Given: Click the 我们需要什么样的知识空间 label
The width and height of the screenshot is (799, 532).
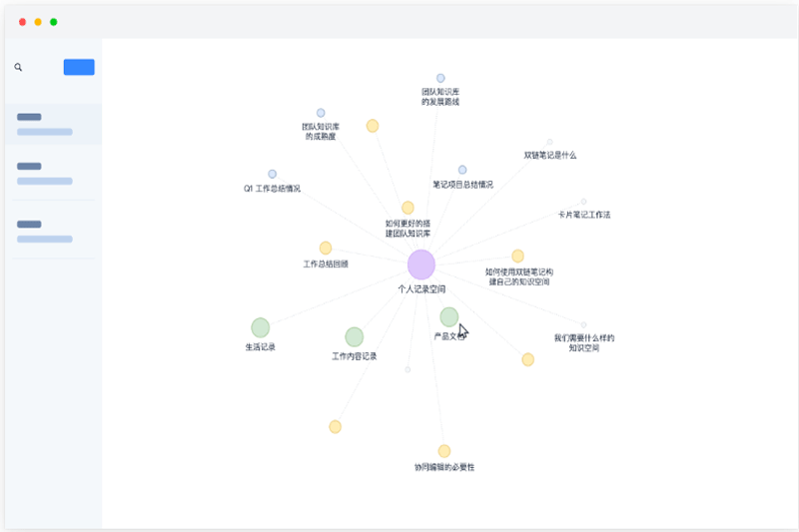Looking at the screenshot, I should (584, 343).
